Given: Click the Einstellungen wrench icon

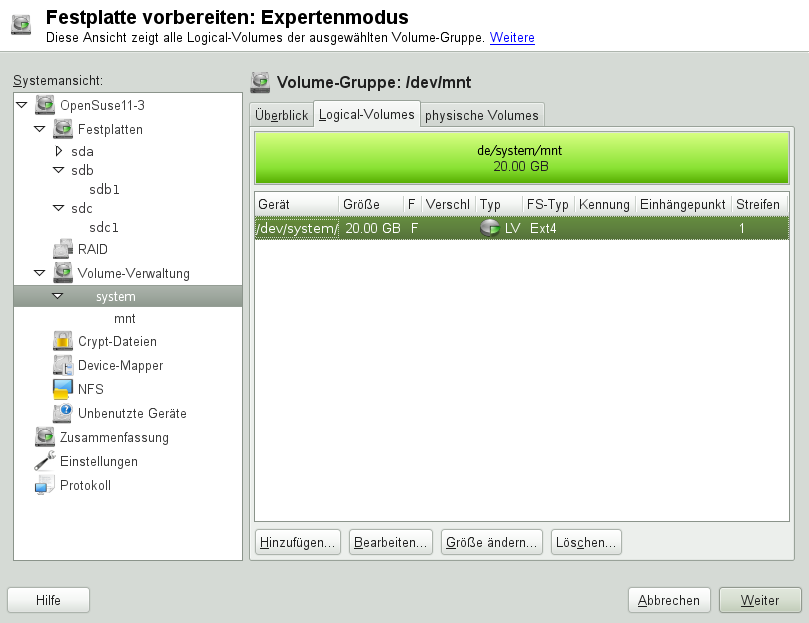Looking at the screenshot, I should click(x=44, y=461).
